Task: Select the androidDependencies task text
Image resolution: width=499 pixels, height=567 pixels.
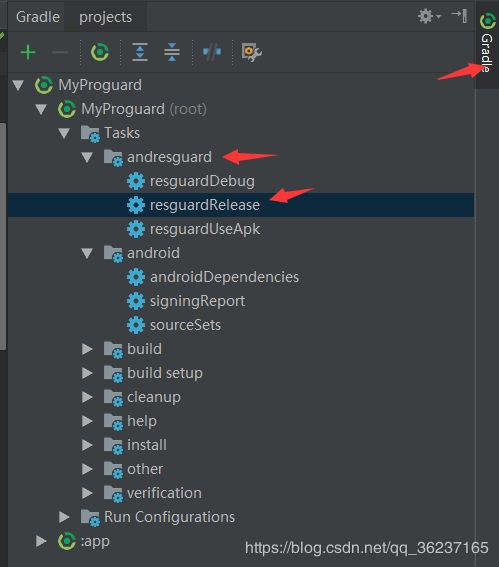Action: pyautogui.click(x=225, y=277)
